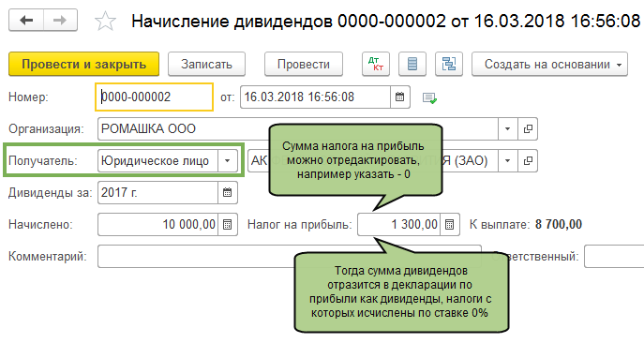Go back with the left arrow button
The image size is (644, 343).
(26, 20)
